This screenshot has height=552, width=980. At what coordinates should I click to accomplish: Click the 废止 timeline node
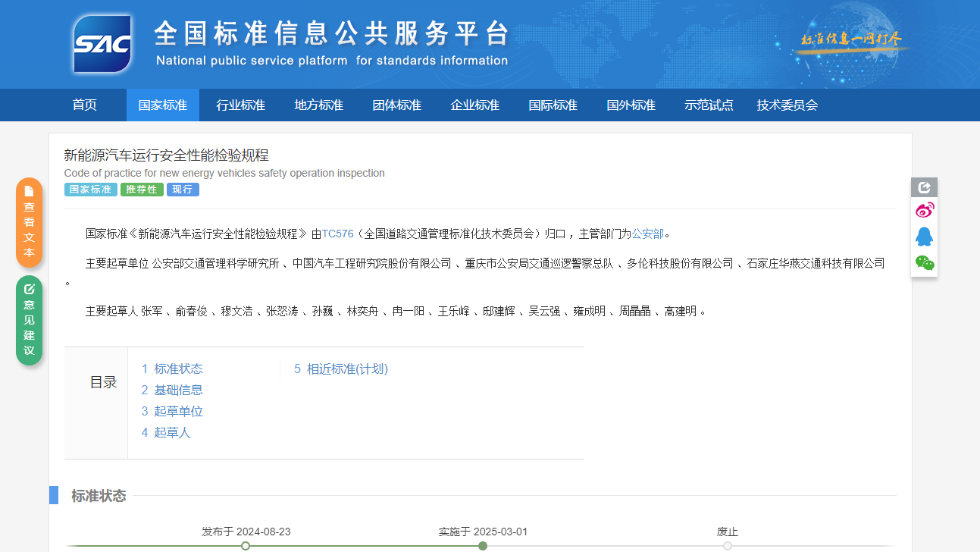[728, 545]
